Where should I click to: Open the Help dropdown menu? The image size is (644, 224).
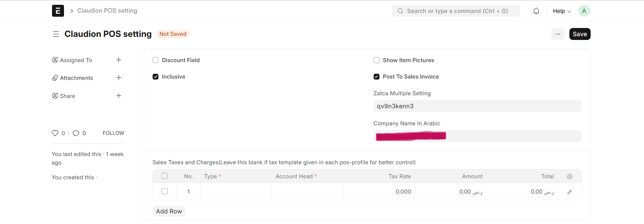click(x=562, y=11)
